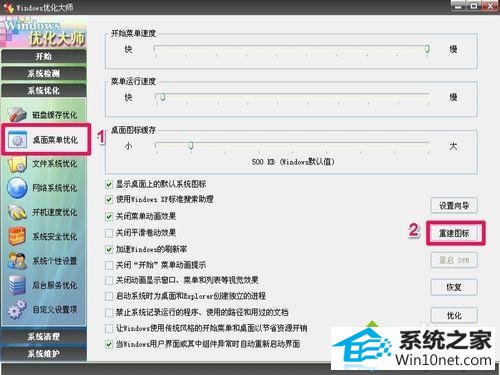Viewport: 500px width, 375px height.
Task: Open the 开始 section tab
Action: pyautogui.click(x=44, y=56)
